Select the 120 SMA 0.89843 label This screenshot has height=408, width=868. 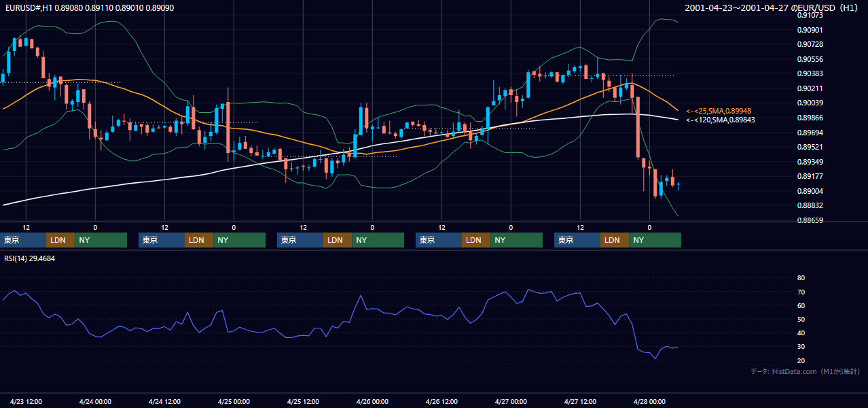click(721, 120)
